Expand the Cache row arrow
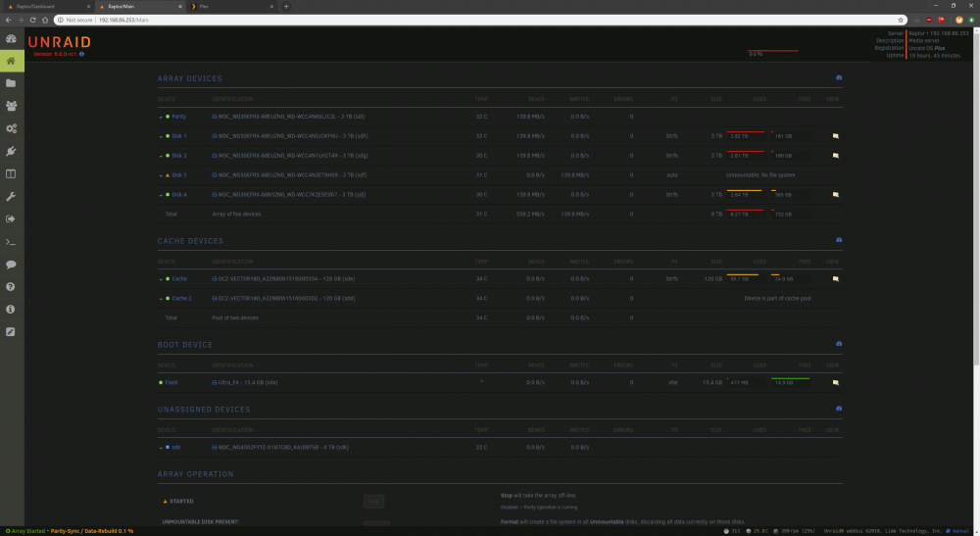The width and height of the screenshot is (980, 536). (161, 279)
